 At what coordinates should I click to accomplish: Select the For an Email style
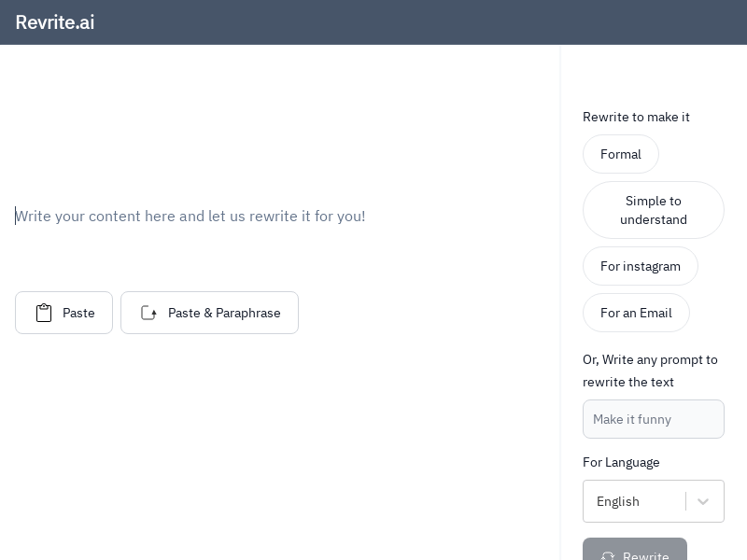pos(636,313)
